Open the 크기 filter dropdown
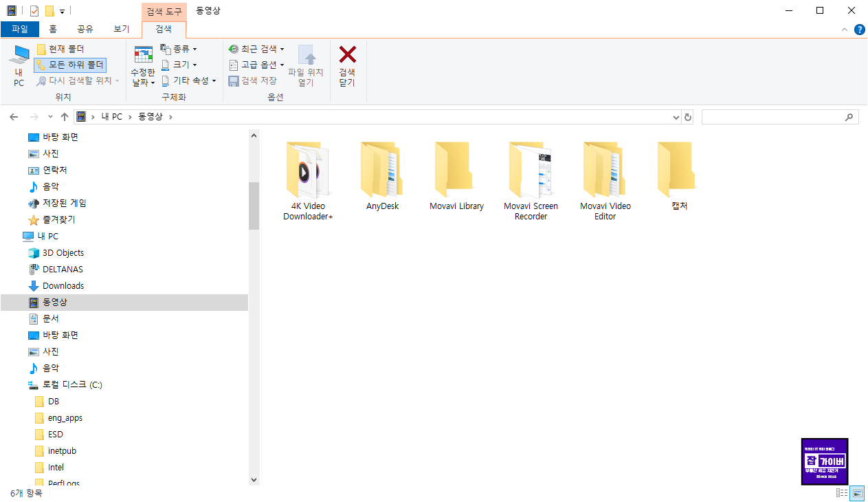This screenshot has height=502, width=868. pos(179,65)
